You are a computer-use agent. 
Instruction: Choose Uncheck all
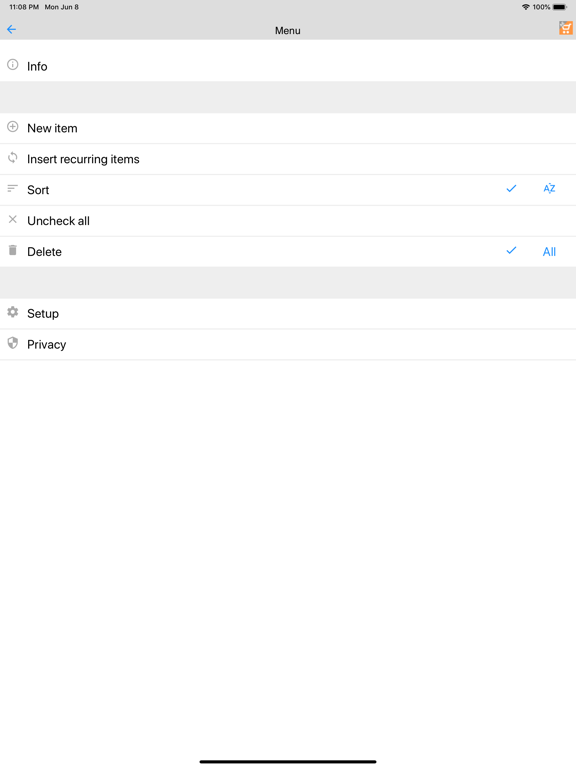coord(288,221)
